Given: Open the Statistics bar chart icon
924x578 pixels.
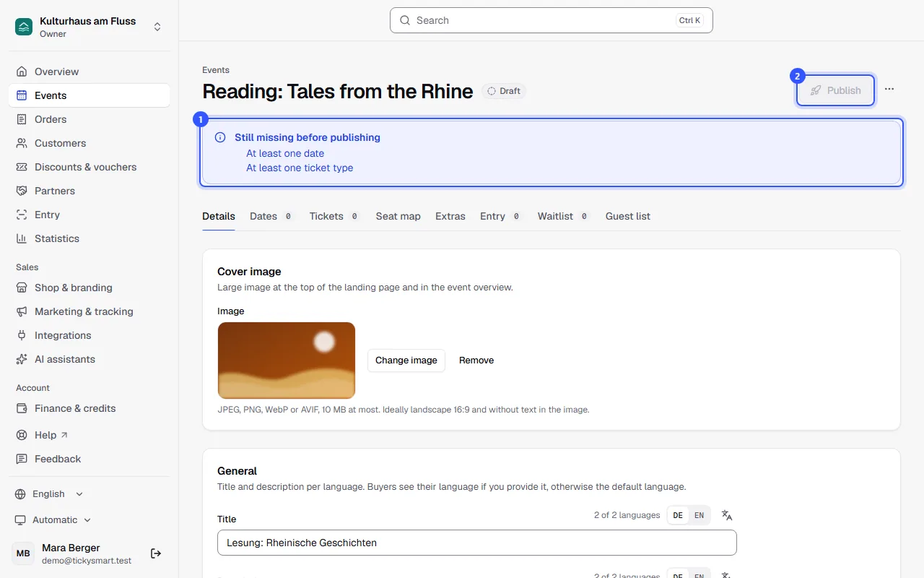Looking at the screenshot, I should coord(22,238).
